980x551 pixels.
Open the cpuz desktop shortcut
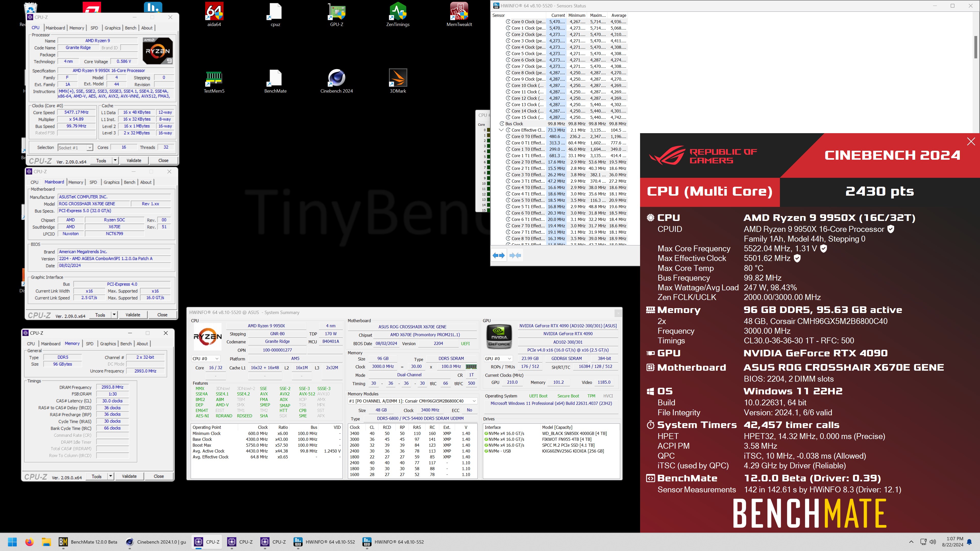point(275,15)
